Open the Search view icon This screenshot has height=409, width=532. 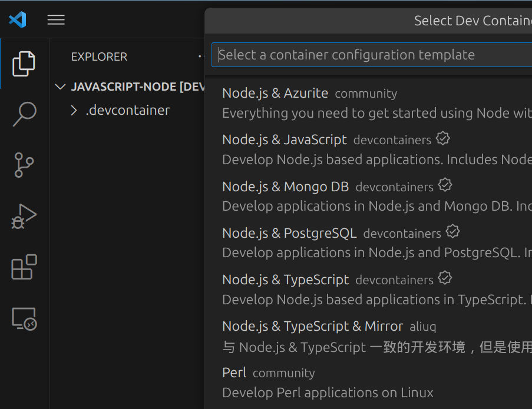click(x=24, y=114)
